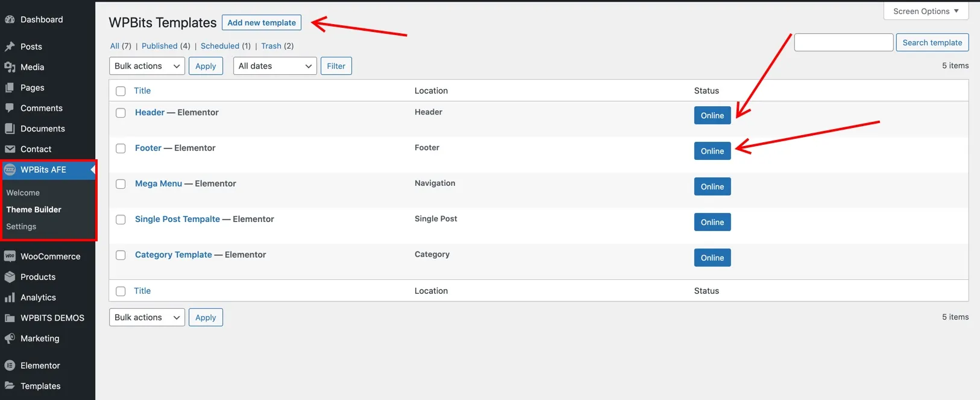Tick the select-all checkbox in the table footer
The image size is (980, 400).
(x=121, y=291)
